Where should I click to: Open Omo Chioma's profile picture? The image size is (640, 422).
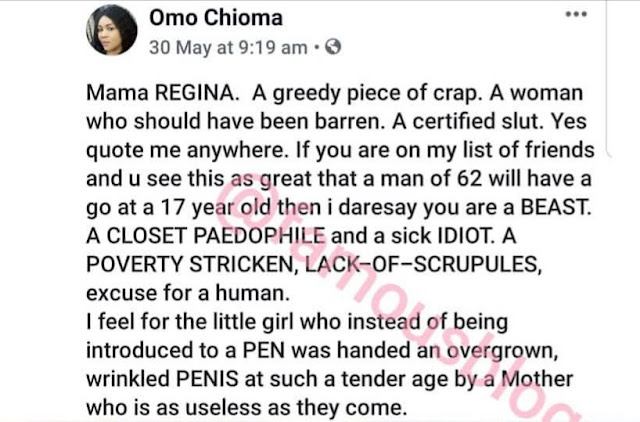click(114, 29)
